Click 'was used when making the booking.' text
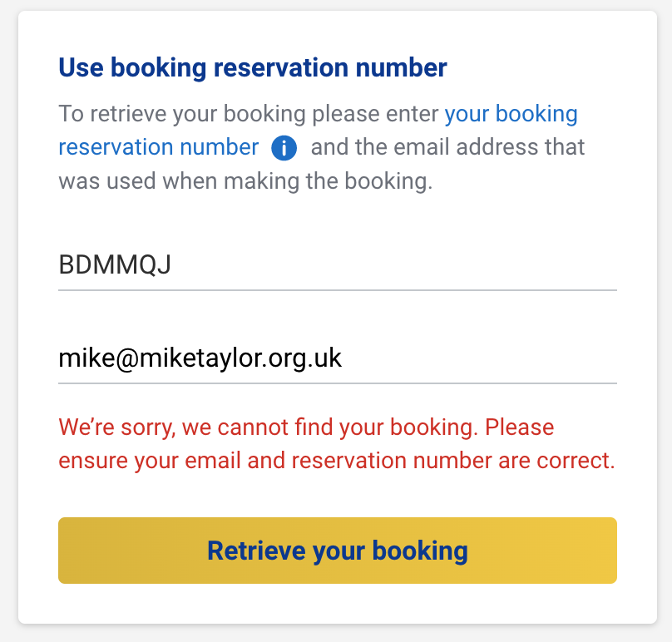 [245, 180]
